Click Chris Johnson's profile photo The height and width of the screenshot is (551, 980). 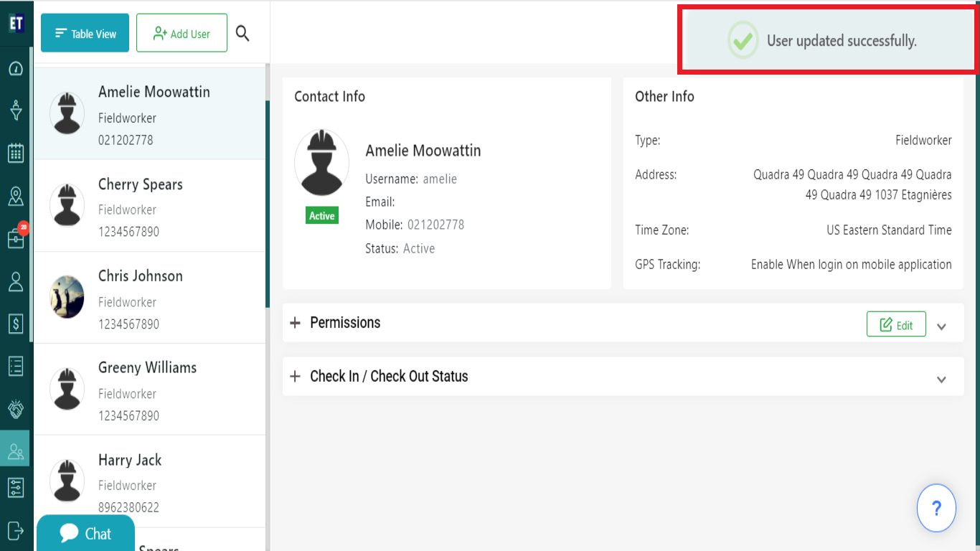click(x=67, y=297)
